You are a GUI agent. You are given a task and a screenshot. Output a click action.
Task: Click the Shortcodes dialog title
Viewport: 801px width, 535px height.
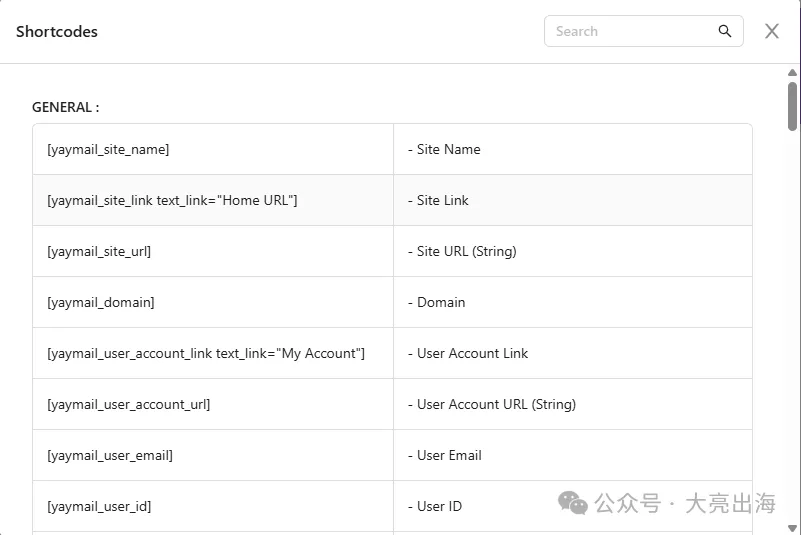(57, 32)
